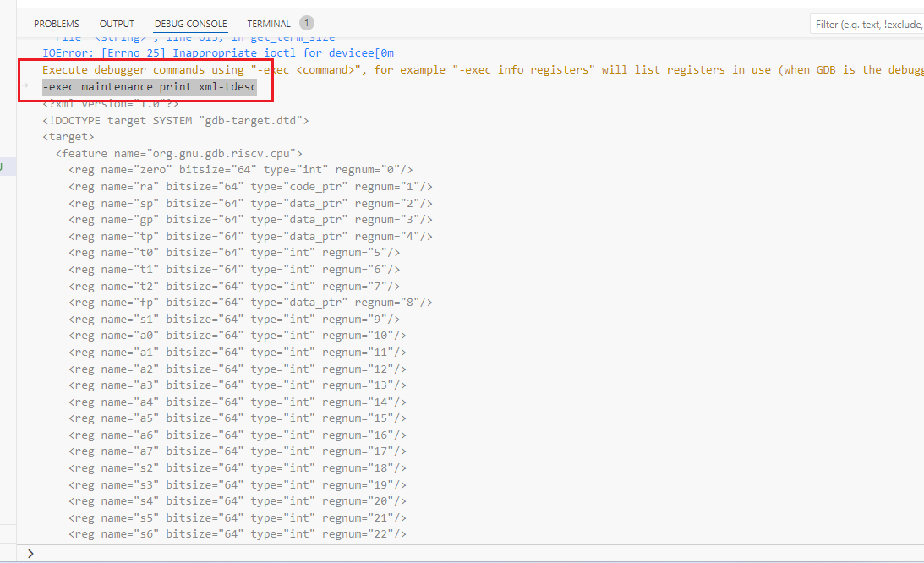Switch to the PROBLEMS tab
The width and height of the screenshot is (924, 563).
[57, 24]
